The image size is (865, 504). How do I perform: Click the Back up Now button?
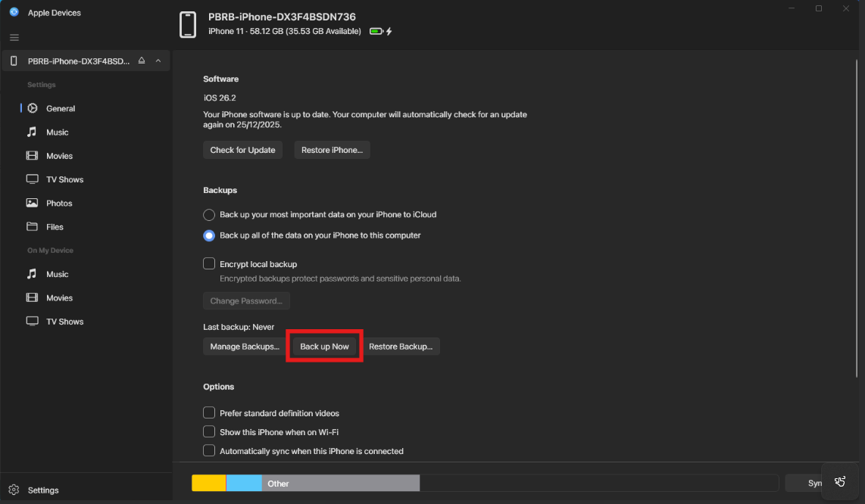(x=324, y=347)
